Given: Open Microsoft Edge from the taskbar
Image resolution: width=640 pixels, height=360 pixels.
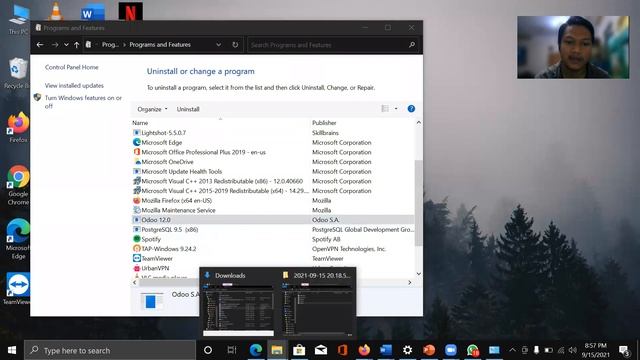Looking at the screenshot, I should pyautogui.click(x=256, y=350).
